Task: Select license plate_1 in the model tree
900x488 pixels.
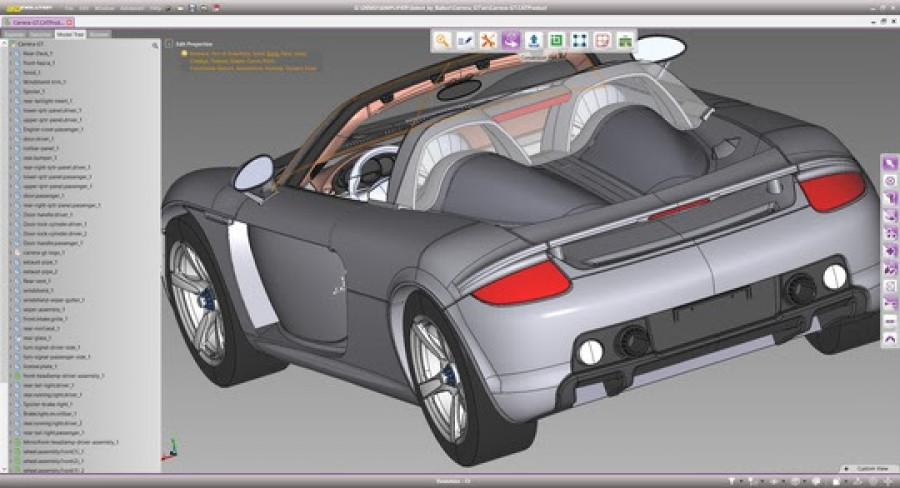Action: (x=40, y=366)
